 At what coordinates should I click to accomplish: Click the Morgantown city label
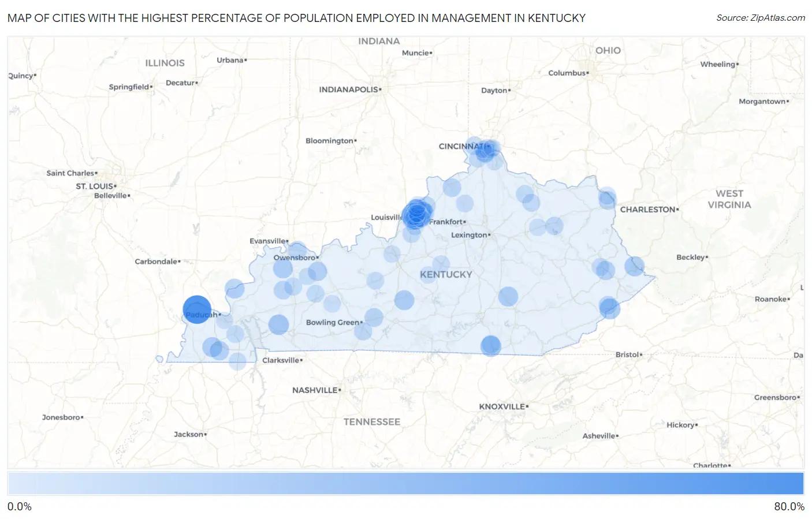(762, 102)
